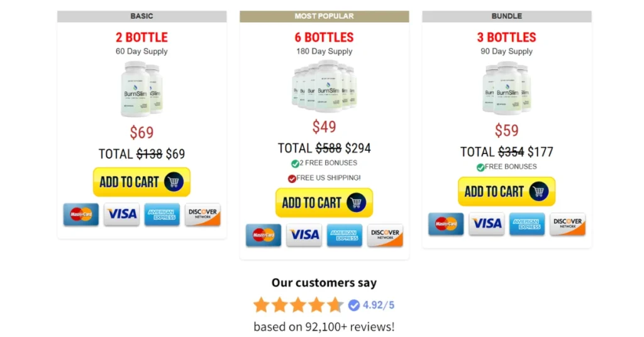Click the blue verified badge beside rating
This screenshot has height=337, width=644.
tap(354, 306)
